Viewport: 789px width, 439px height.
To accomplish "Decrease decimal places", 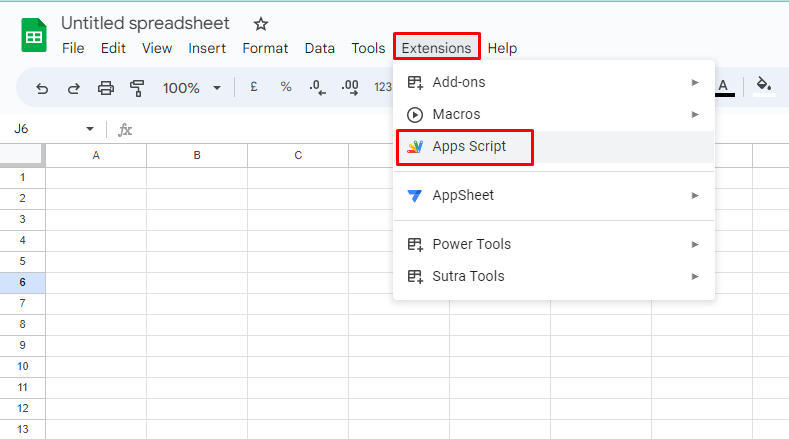I will [x=318, y=87].
